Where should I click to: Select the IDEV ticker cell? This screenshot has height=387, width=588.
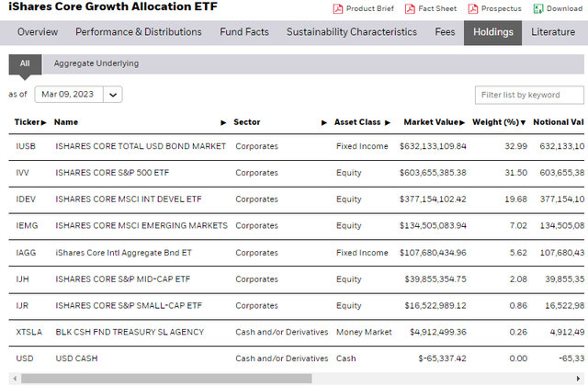[26, 199]
